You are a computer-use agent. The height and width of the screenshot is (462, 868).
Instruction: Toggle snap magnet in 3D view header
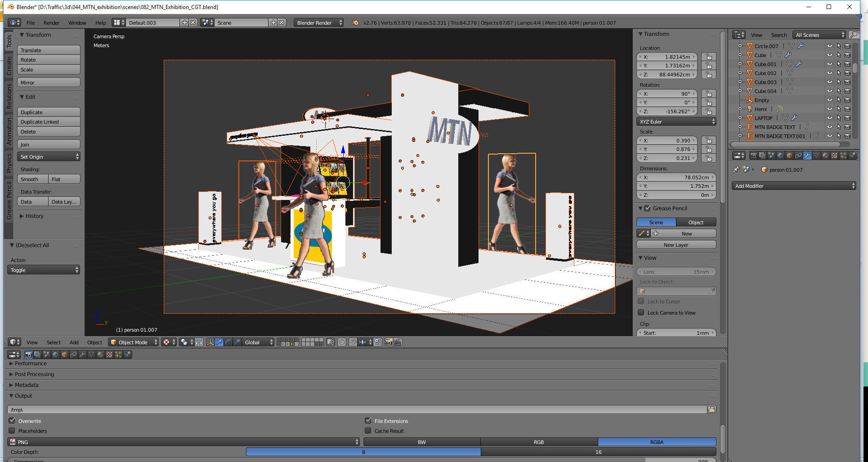(353, 342)
